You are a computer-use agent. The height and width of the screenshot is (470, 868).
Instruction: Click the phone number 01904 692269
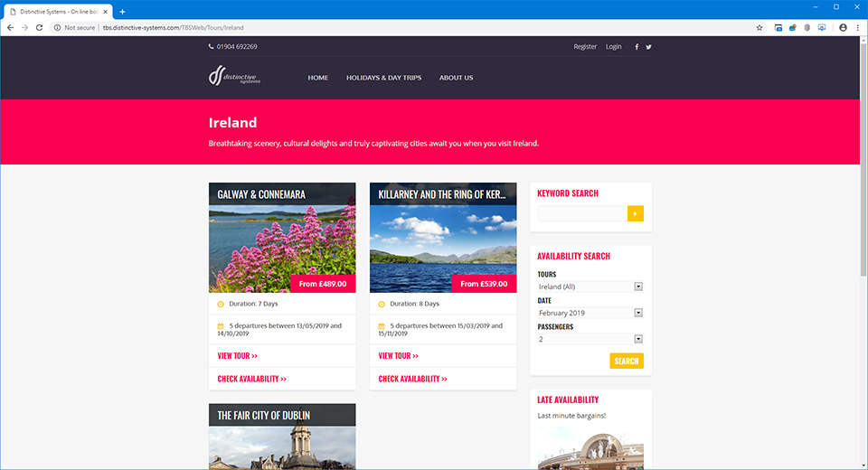(237, 46)
